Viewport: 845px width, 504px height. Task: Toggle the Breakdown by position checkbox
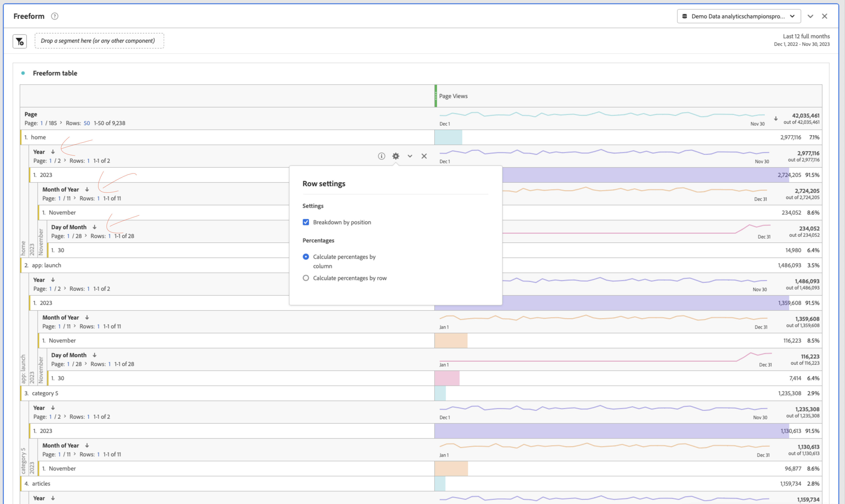click(306, 222)
